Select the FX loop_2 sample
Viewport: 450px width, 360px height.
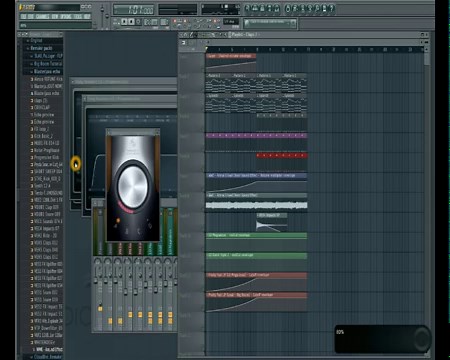click(41, 129)
